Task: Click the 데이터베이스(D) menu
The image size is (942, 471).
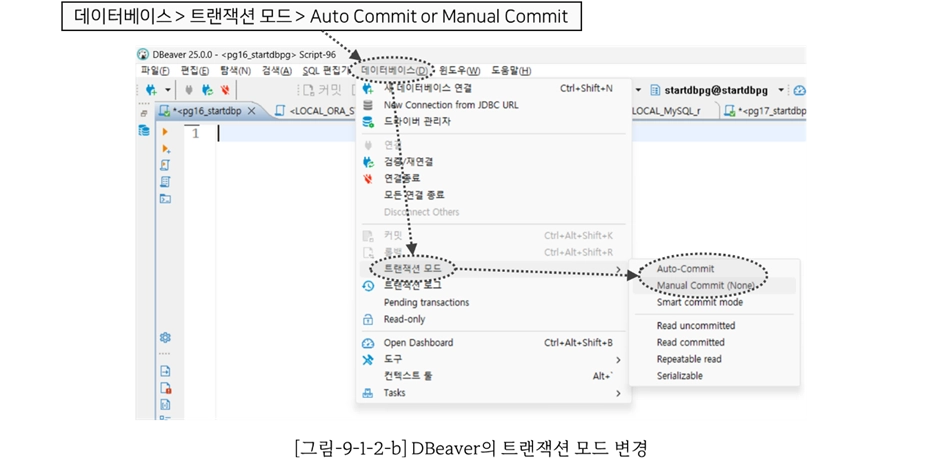Action: click(x=395, y=70)
